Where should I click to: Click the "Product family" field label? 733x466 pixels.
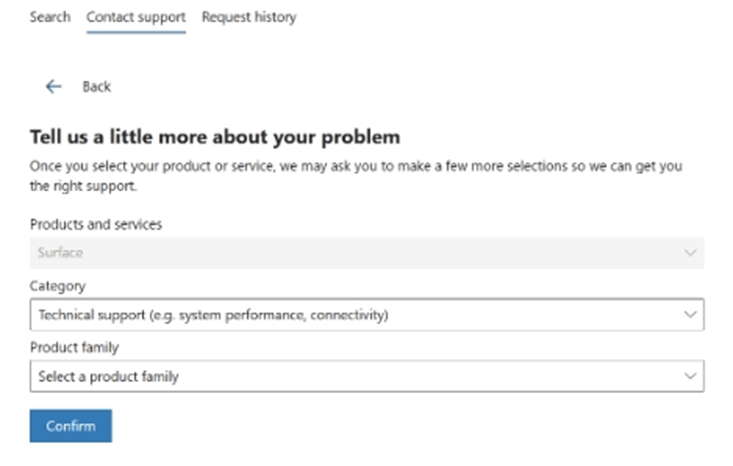(x=76, y=347)
